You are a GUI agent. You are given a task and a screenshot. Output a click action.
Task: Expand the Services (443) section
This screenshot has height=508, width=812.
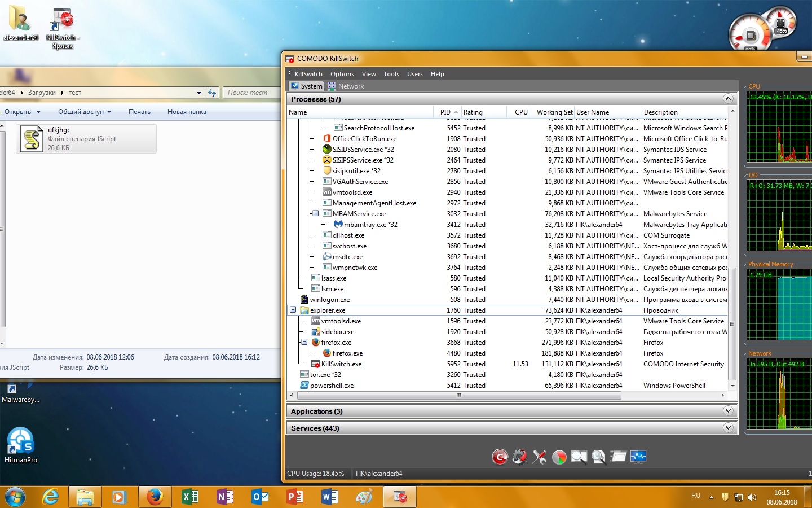(728, 428)
